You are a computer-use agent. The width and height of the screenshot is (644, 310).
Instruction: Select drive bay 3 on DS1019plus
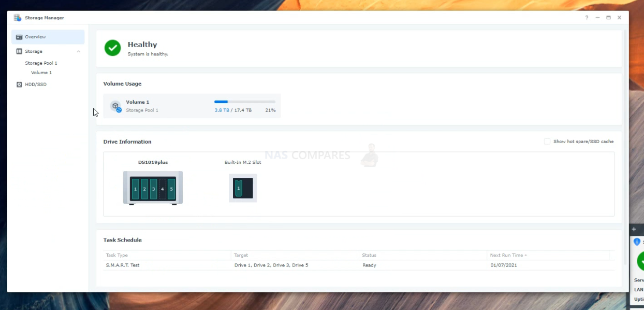pyautogui.click(x=153, y=189)
